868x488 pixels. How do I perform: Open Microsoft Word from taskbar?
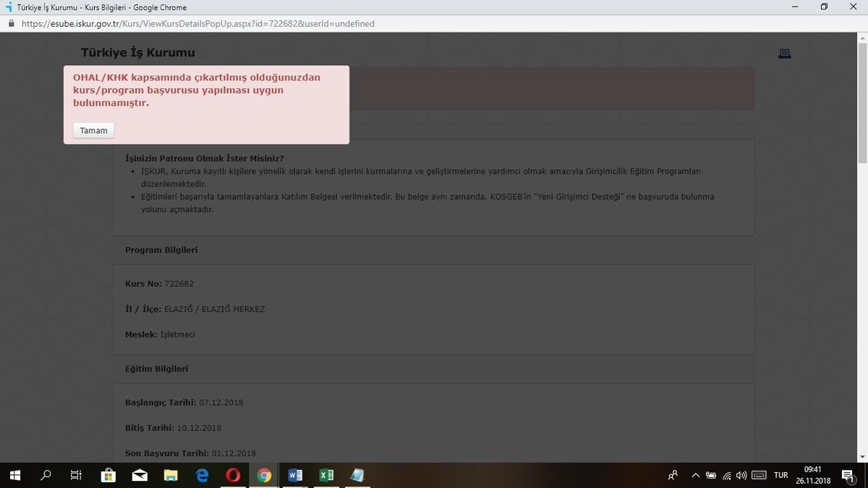295,475
